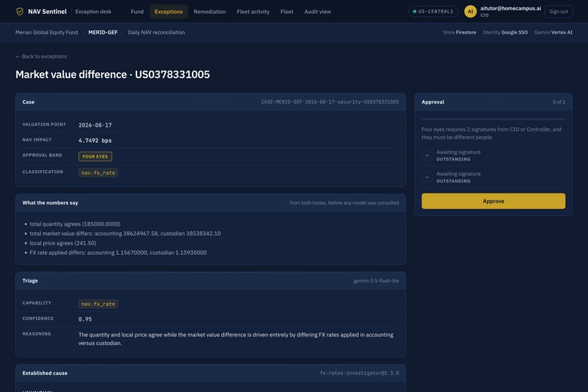588x392 pixels.
Task: Click Daily NAV reconciliation breadcrumb
Action: [x=156, y=32]
